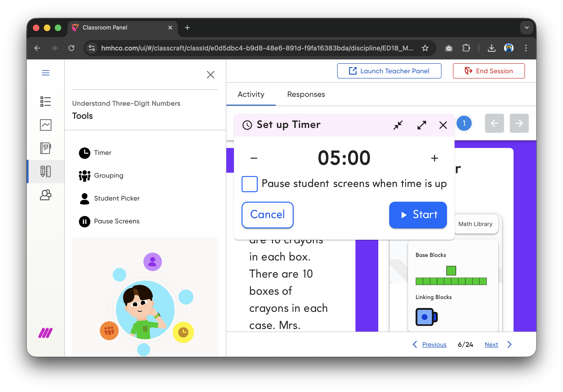Viewport: 563px width, 392px height.
Task: Decrease timer with minus button
Action: click(254, 158)
